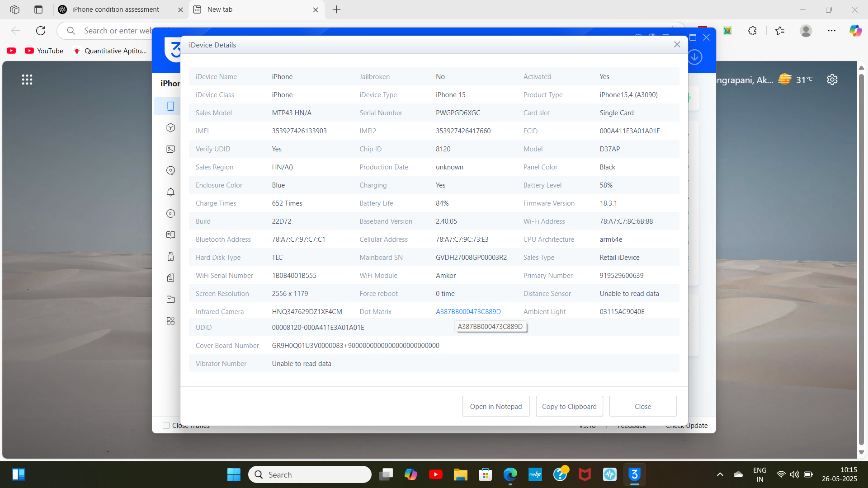Select Charge Times value 652 Times
This screenshot has width=868, height=488.
(x=287, y=203)
